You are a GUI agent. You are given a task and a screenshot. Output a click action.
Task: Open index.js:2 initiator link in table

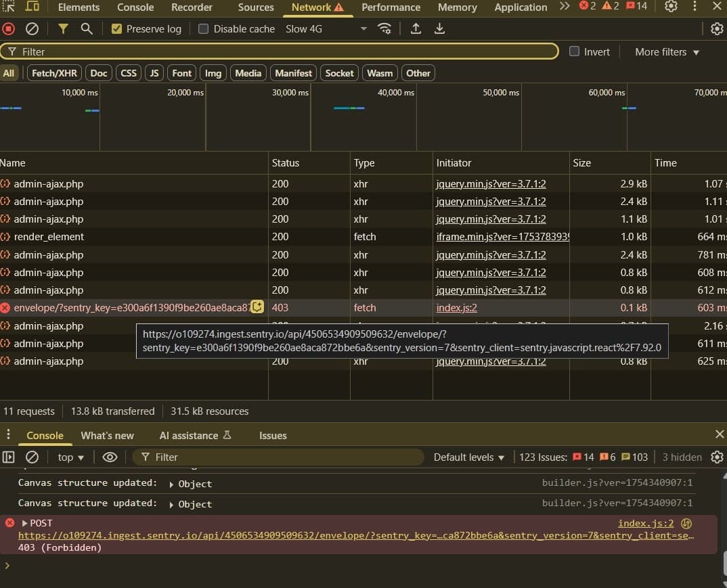pos(457,308)
